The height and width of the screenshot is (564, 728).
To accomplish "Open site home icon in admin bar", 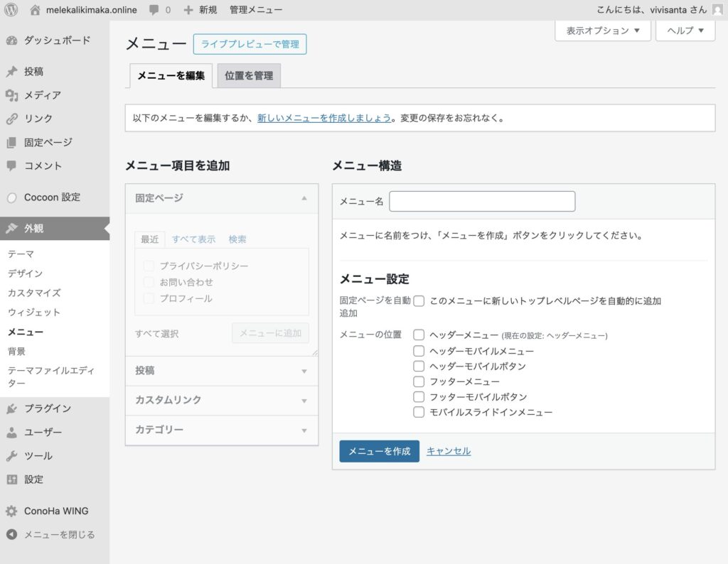I will 36,10.
